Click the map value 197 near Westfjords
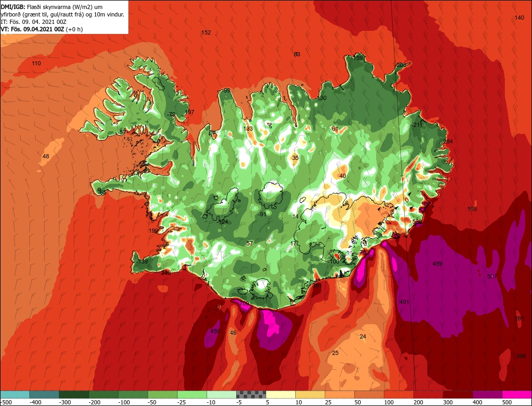 tap(190, 112)
